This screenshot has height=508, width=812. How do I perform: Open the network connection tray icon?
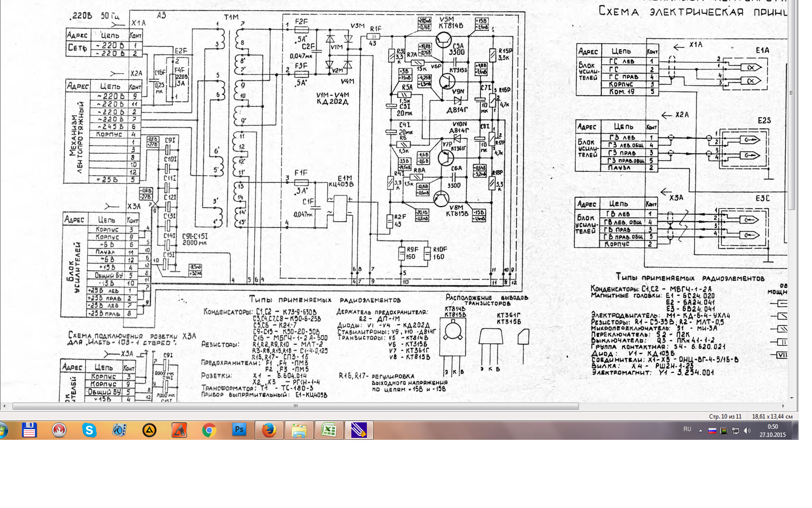[735, 431]
